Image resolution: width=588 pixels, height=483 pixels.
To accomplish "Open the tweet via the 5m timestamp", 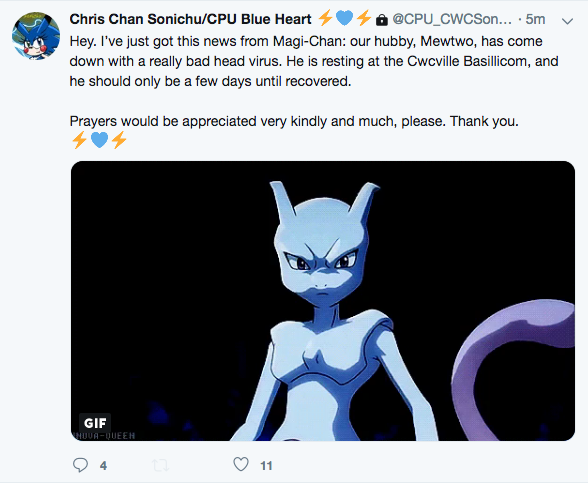I will pos(535,19).
